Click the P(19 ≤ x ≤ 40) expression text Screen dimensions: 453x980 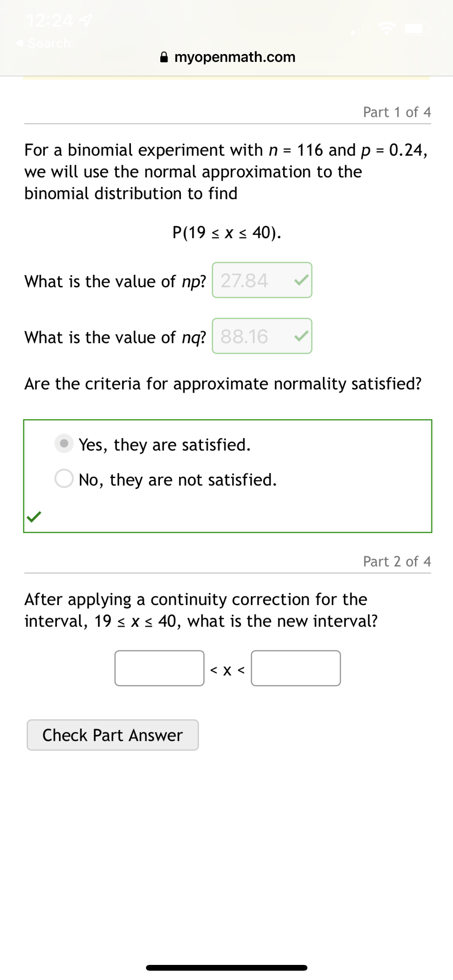click(226, 232)
